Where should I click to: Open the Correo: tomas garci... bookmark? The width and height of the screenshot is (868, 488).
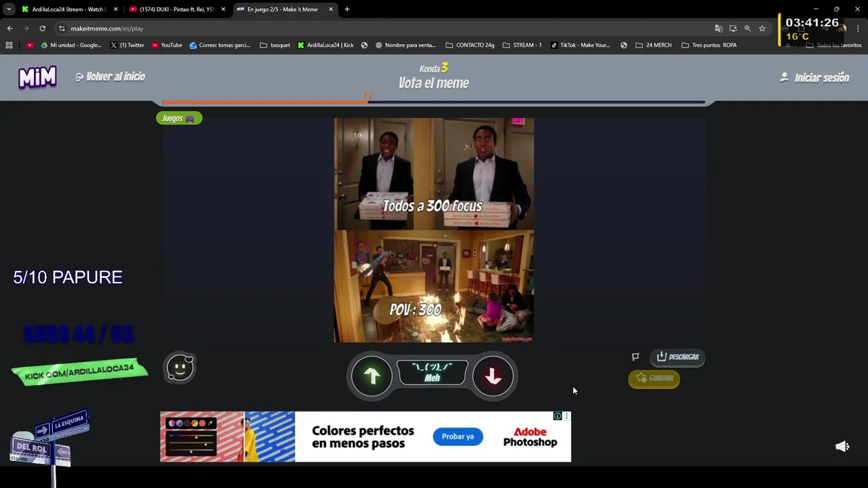point(220,45)
